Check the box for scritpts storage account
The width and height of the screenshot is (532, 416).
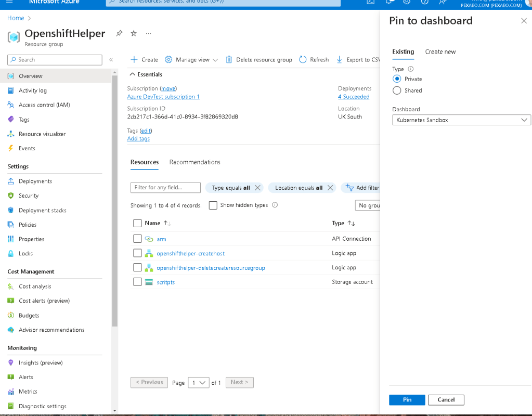point(137,282)
